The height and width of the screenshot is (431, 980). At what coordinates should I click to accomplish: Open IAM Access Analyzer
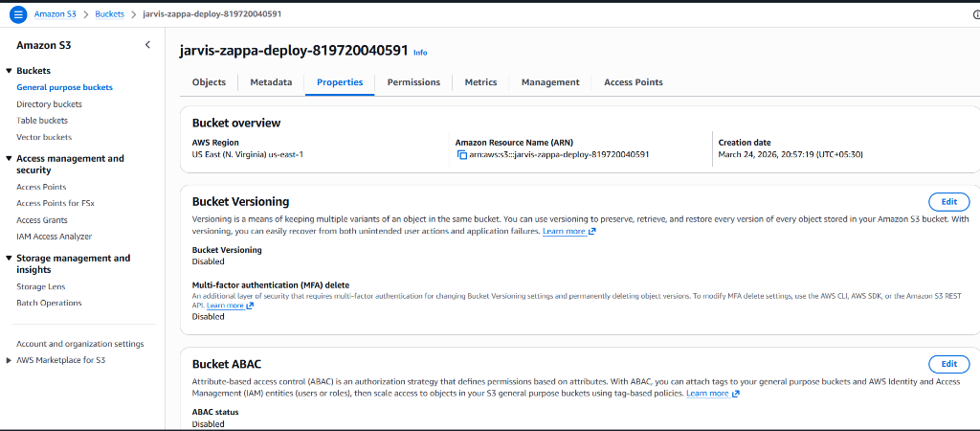[x=54, y=237]
